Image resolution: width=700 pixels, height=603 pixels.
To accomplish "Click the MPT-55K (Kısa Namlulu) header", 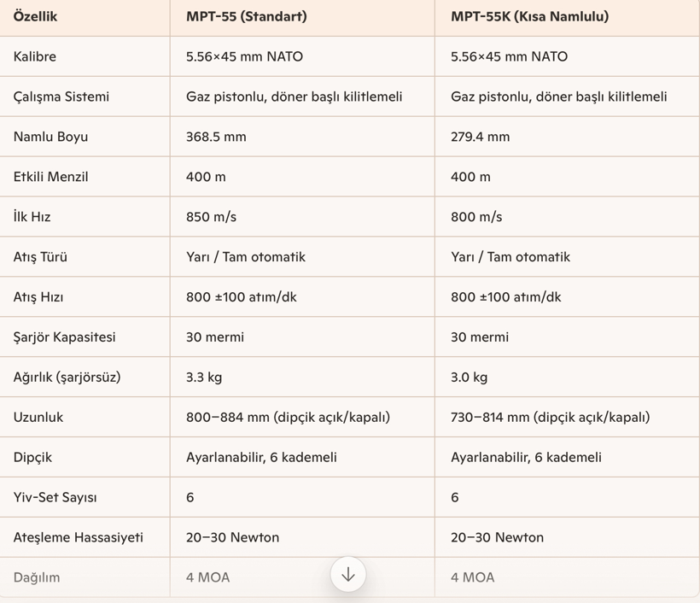I will click(x=529, y=16).
